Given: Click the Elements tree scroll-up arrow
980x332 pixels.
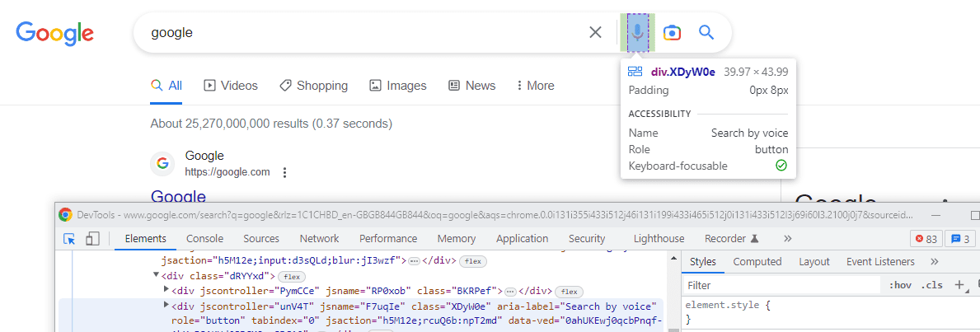Looking at the screenshot, I should tap(673, 259).
